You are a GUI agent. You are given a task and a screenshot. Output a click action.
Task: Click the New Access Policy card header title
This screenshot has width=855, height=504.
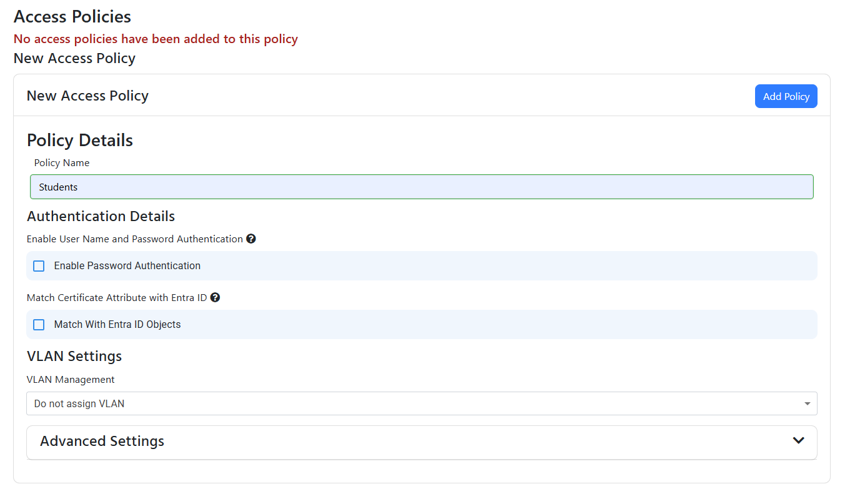point(87,96)
